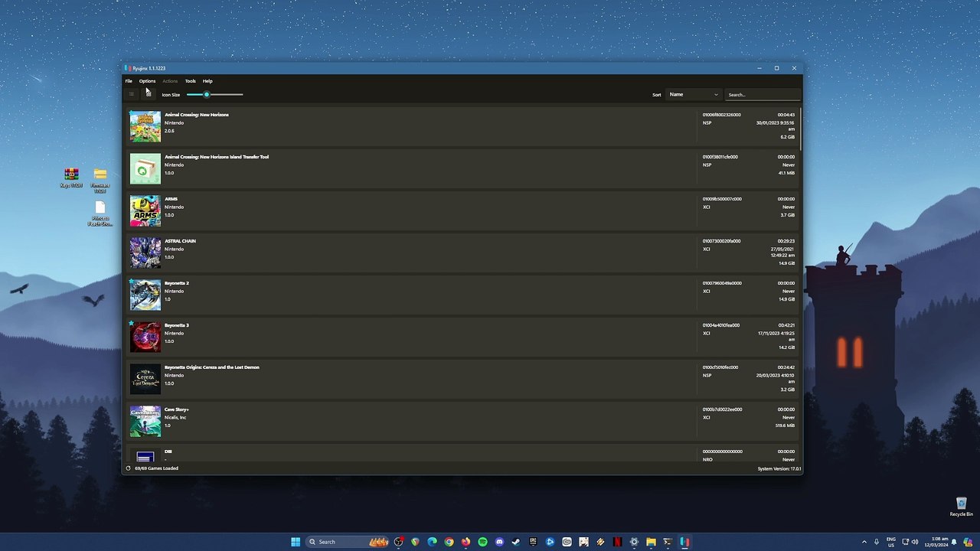
Task: Open the clock and date panel
Action: [x=936, y=542]
